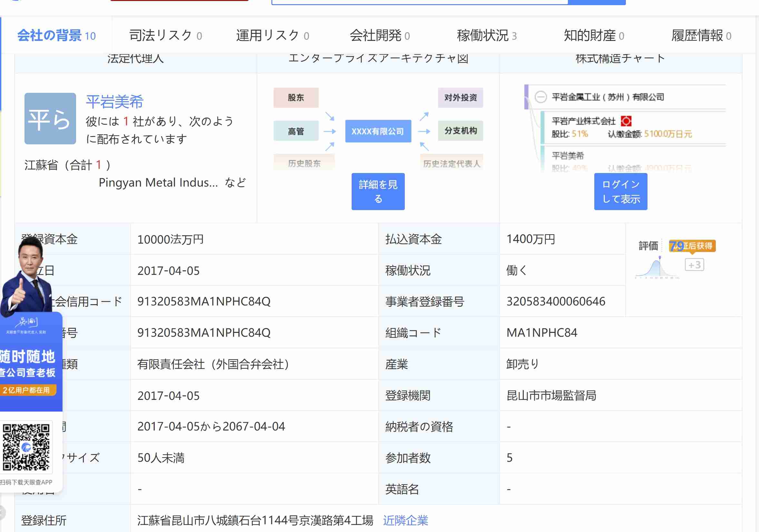Viewport: 759px width, 532px height.
Task: Click the 历史股东 box in the diagram
Action: point(304,163)
